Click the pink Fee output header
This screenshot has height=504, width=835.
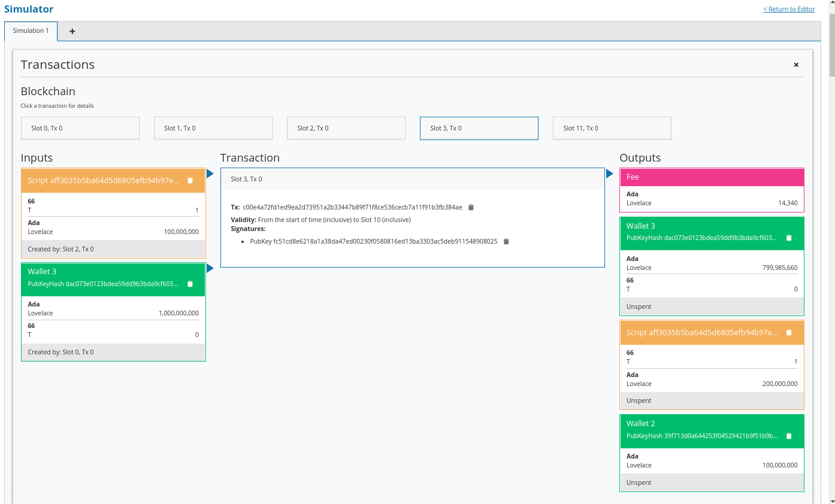(x=712, y=177)
